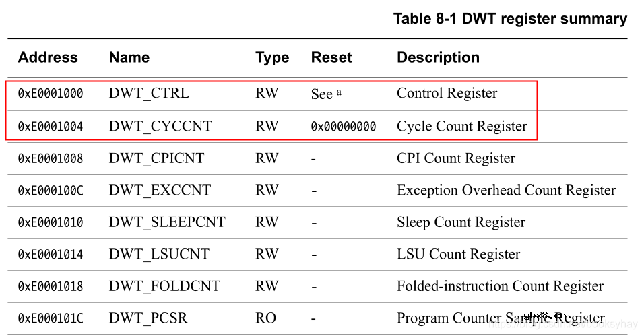
Task: Click the DWT_CTRL register name
Action: 149,94
